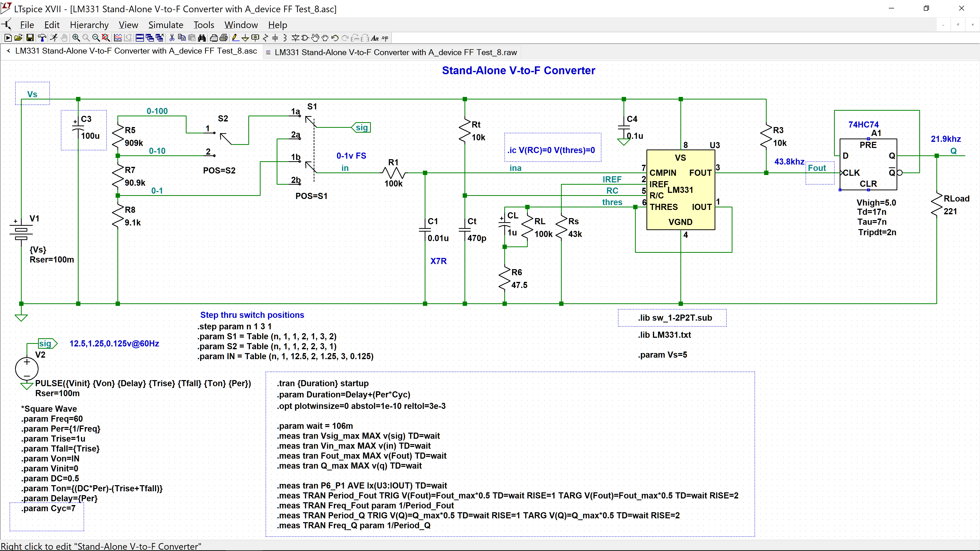Select the Copy tool icon
980x551 pixels.
pos(182,38)
